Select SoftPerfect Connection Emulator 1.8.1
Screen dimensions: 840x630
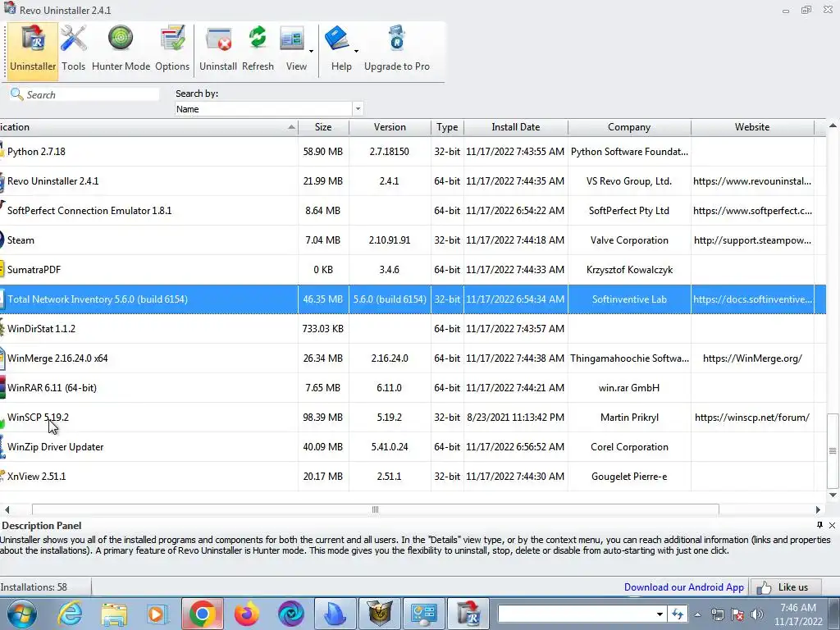(x=413, y=211)
